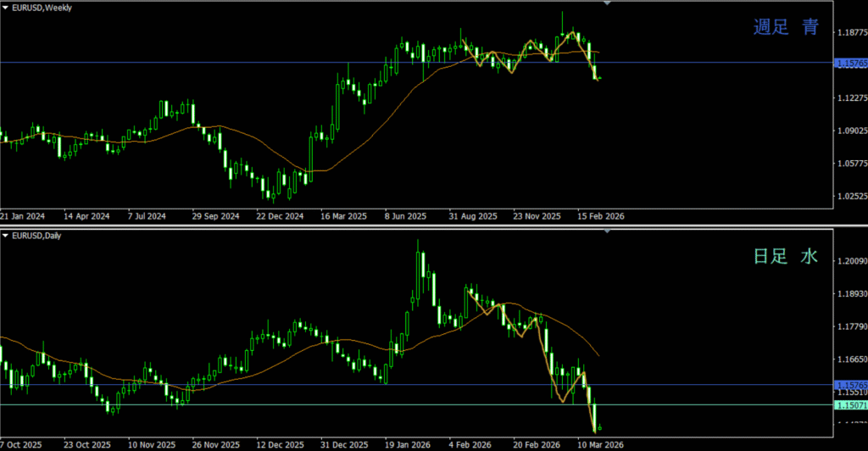
Task: Click the EURUSD,Weekly chart menu triangle
Action: 5,8
